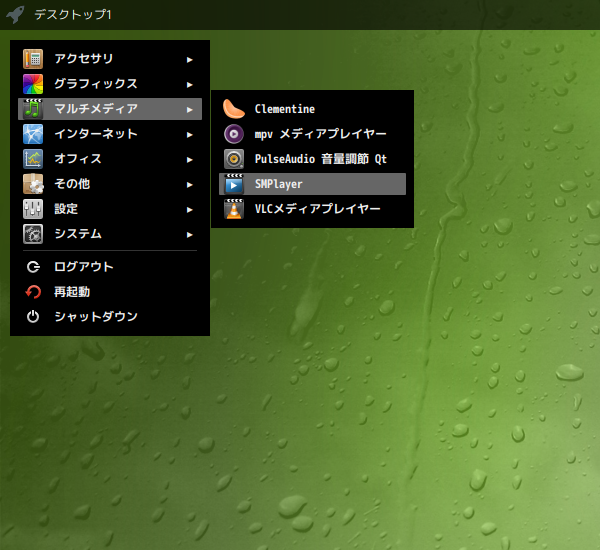Open the グラフィックス menu category
This screenshot has width=600, height=550.
coord(110,84)
